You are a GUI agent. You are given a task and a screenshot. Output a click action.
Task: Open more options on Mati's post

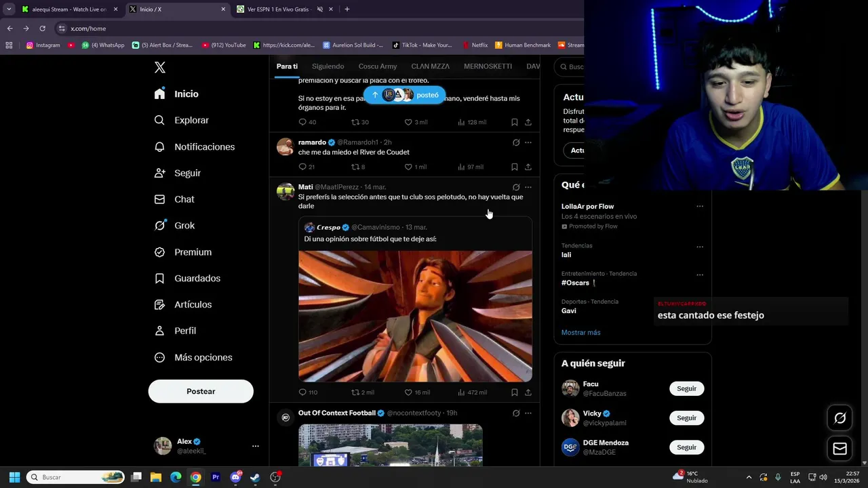pos(528,187)
